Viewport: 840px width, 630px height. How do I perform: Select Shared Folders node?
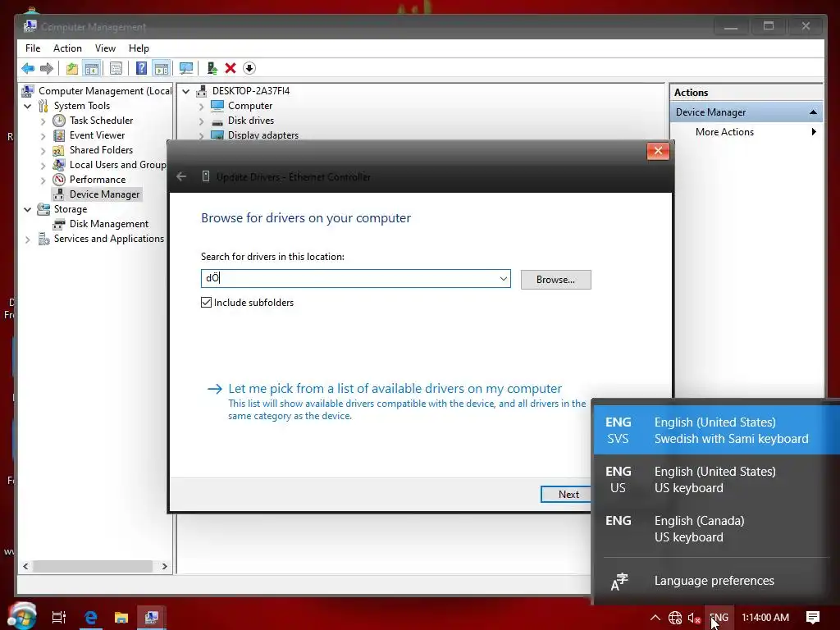101,150
